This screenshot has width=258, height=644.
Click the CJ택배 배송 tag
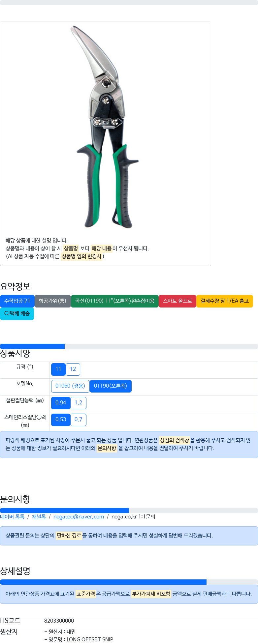[x=17, y=313]
